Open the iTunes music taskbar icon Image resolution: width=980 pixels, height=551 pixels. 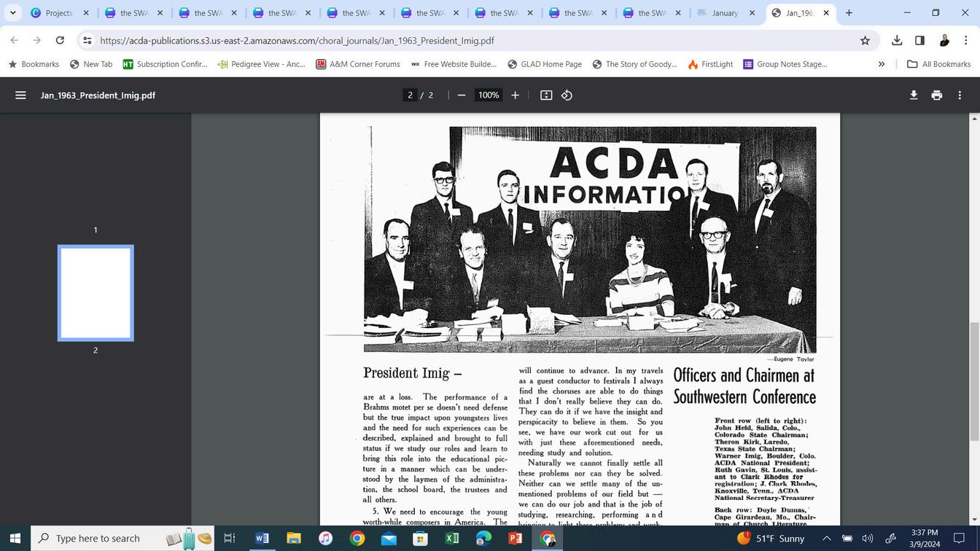(325, 539)
